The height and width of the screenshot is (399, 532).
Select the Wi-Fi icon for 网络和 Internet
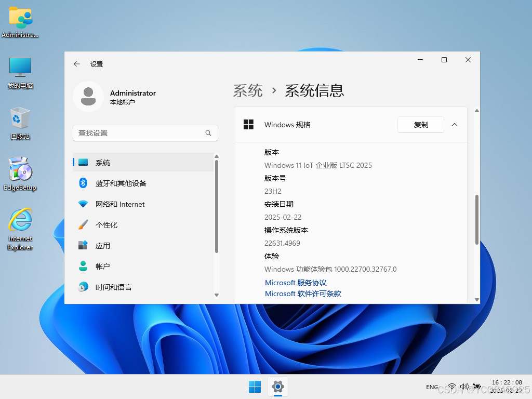point(83,204)
